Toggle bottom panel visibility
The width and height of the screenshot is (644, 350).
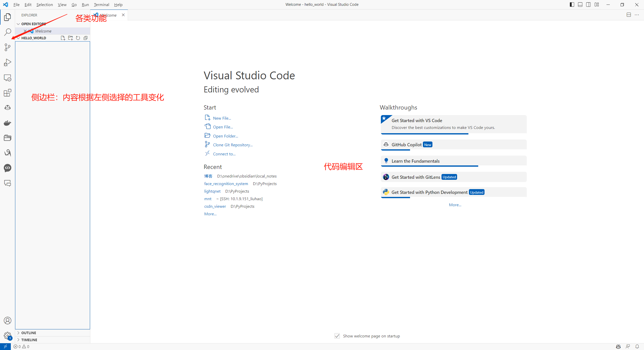click(x=580, y=5)
